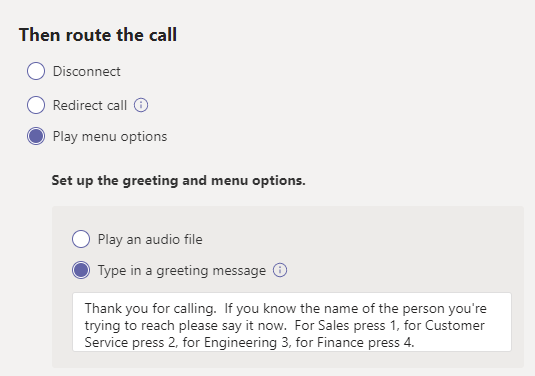Click the Disconnect label text

pyautogui.click(x=87, y=71)
